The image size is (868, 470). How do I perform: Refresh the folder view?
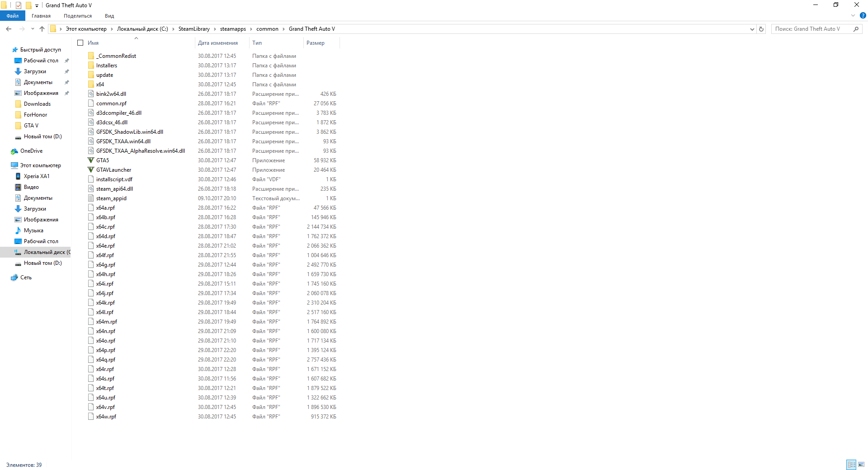click(x=761, y=29)
